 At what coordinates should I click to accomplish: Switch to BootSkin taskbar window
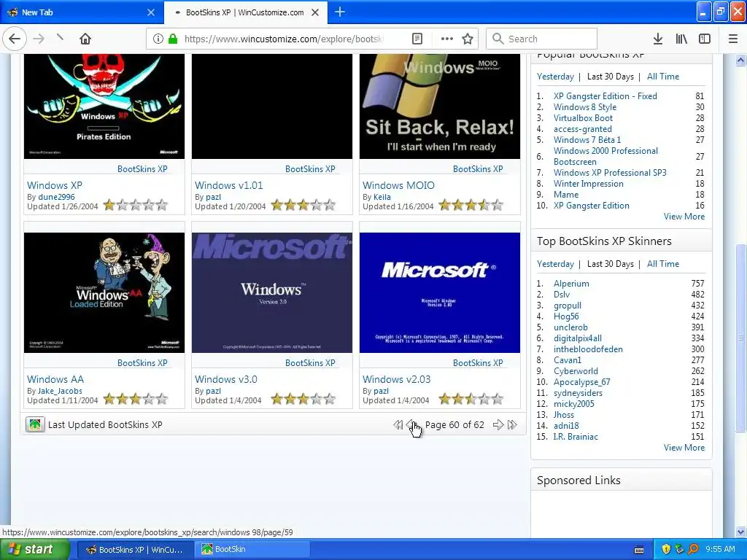pos(252,549)
